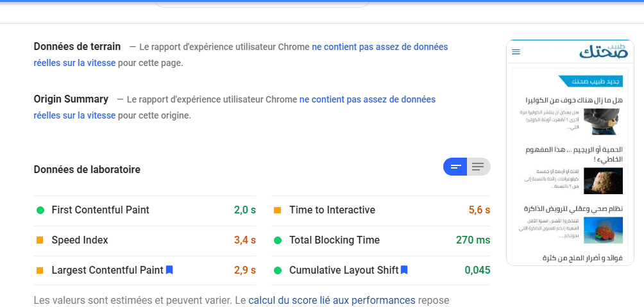Click the green circle beside Cumulative Layout Shift
Image resolution: width=644 pixels, height=307 pixels.
click(x=278, y=270)
